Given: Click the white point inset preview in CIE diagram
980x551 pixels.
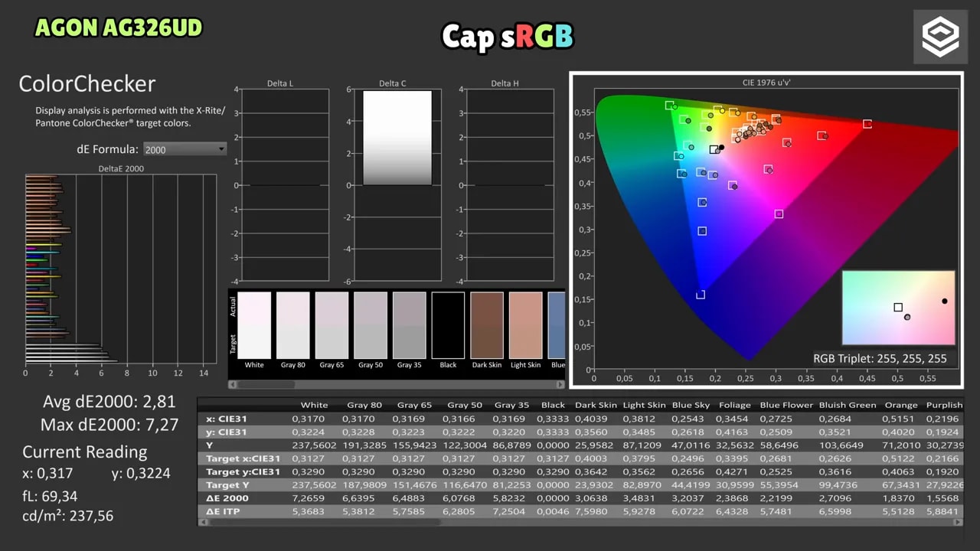Looking at the screenshot, I should pos(899,308).
